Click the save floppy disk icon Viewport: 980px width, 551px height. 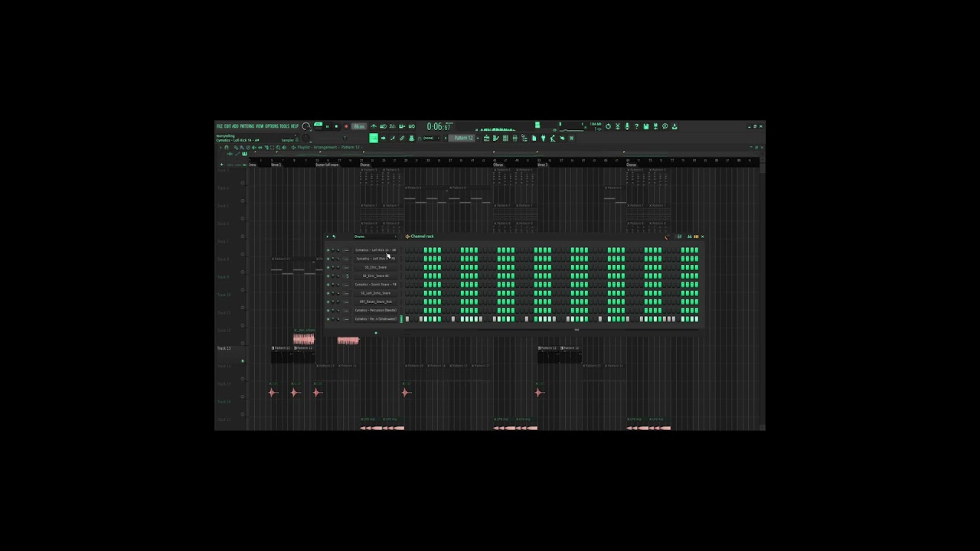(x=646, y=126)
